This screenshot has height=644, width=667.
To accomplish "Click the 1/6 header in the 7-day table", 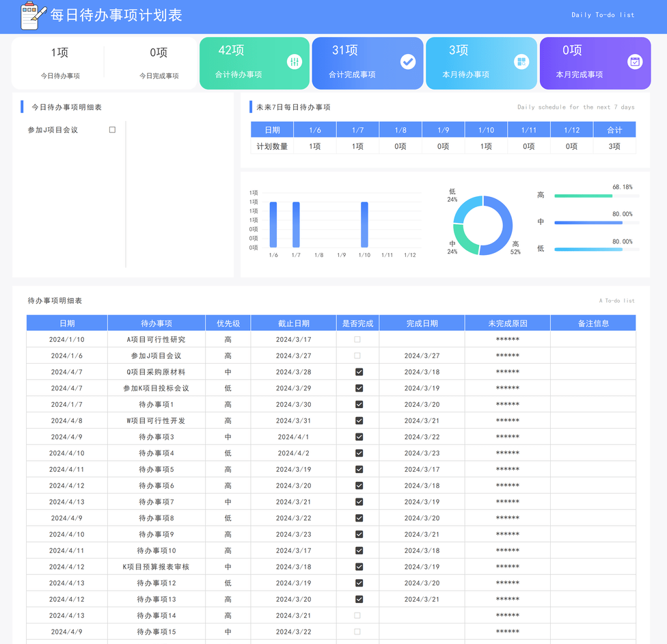I will pyautogui.click(x=315, y=129).
